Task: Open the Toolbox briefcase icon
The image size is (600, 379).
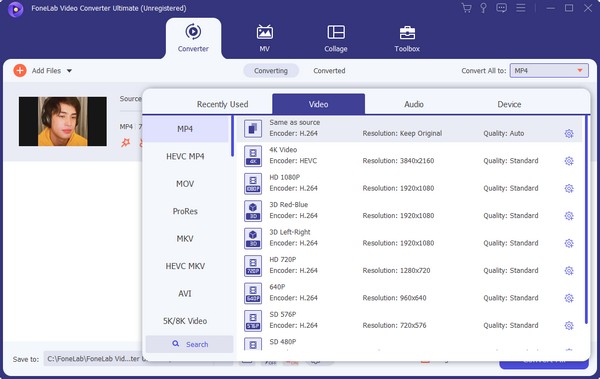Action: [x=407, y=33]
